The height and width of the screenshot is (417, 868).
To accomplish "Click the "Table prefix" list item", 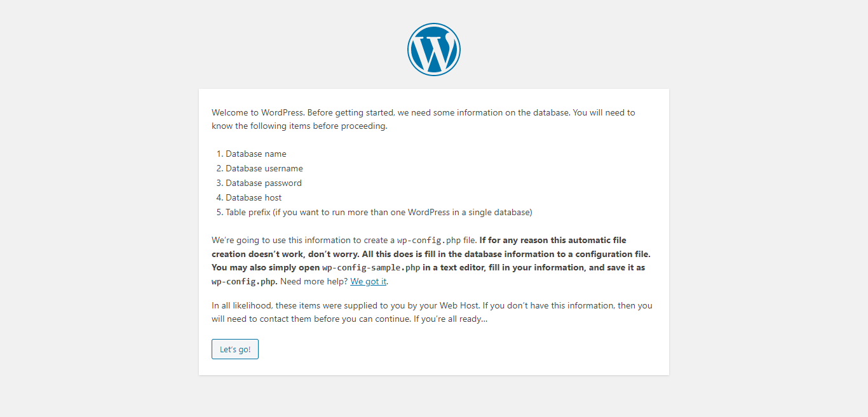I will coord(378,212).
